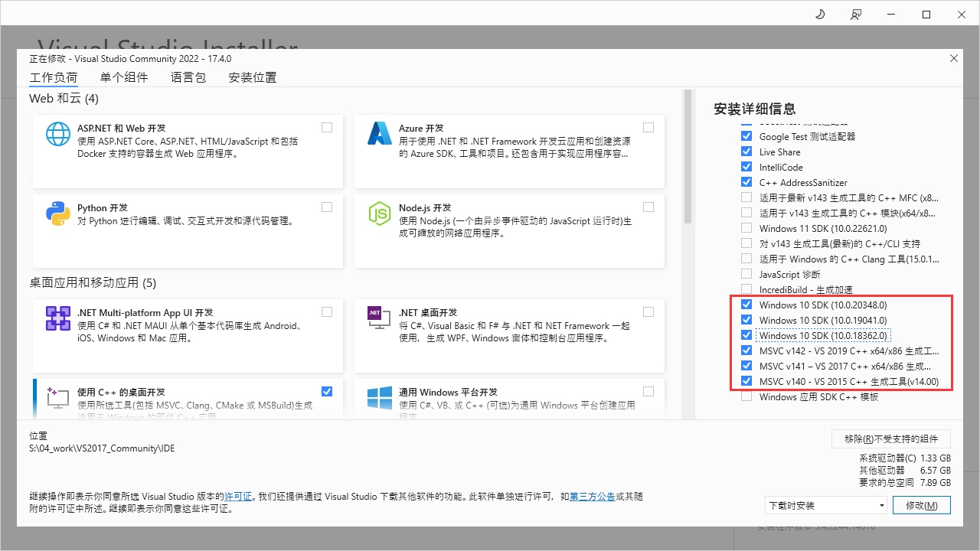Viewport: 980px width, 551px height.
Task: Toggle the dark theme moon icon
Action: 820,15
